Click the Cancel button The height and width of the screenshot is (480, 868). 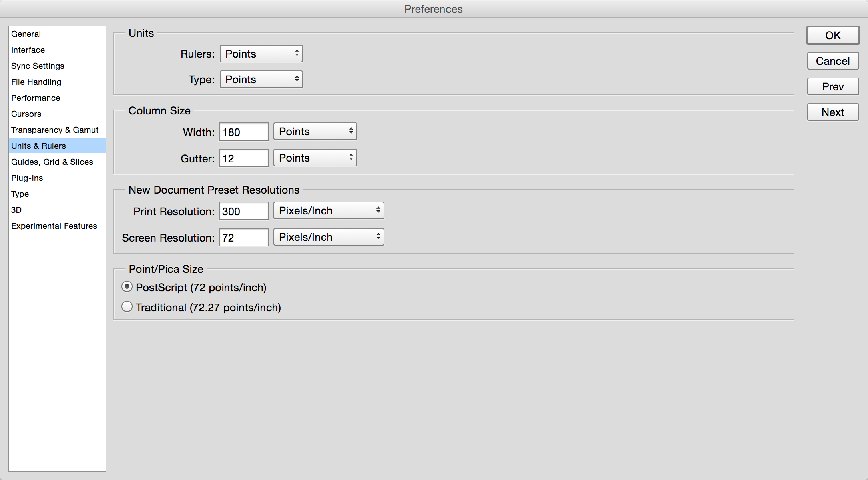tap(833, 61)
